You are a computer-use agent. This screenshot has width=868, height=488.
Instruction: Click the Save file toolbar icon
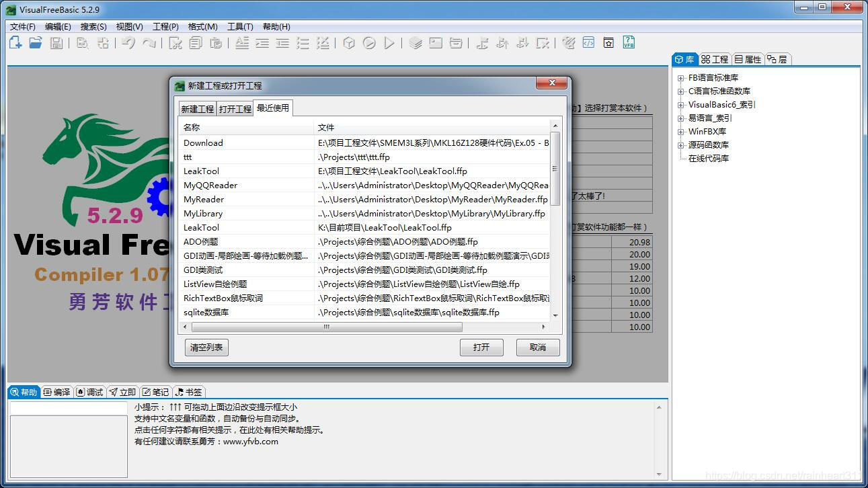tap(56, 43)
